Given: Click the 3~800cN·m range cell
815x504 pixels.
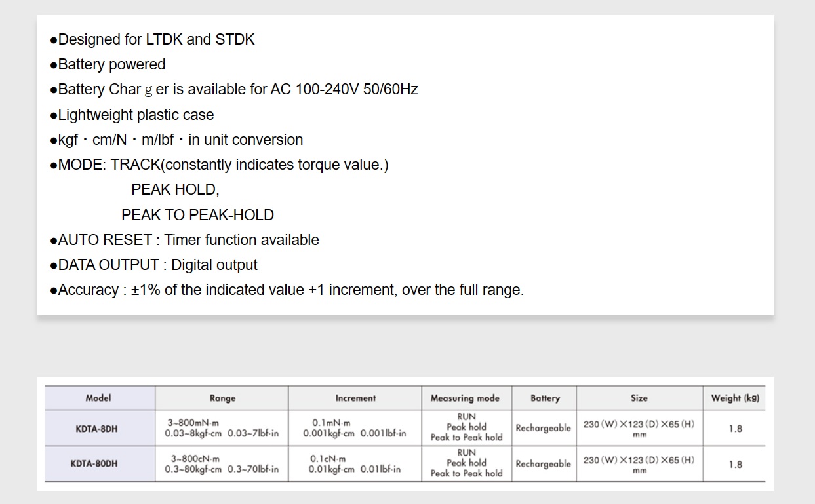Looking at the screenshot, I should coord(222,464).
